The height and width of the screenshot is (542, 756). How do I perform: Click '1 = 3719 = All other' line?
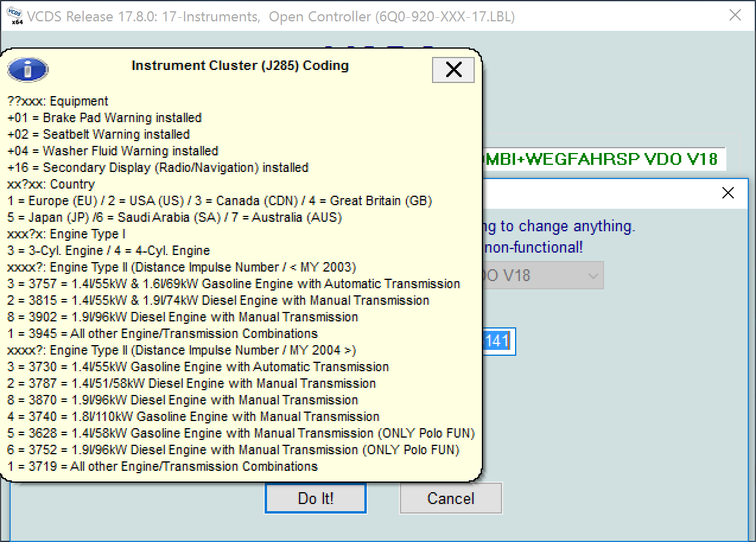163,467
